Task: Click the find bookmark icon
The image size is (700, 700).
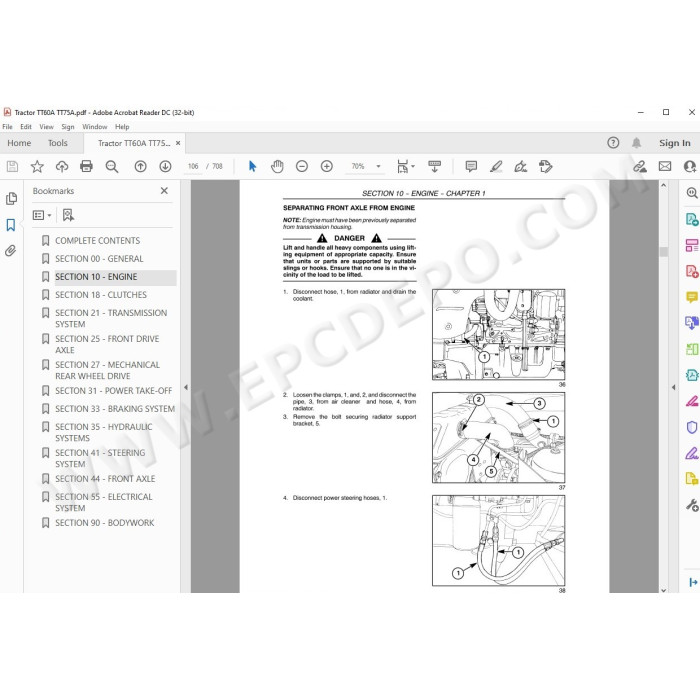Action: click(x=68, y=215)
